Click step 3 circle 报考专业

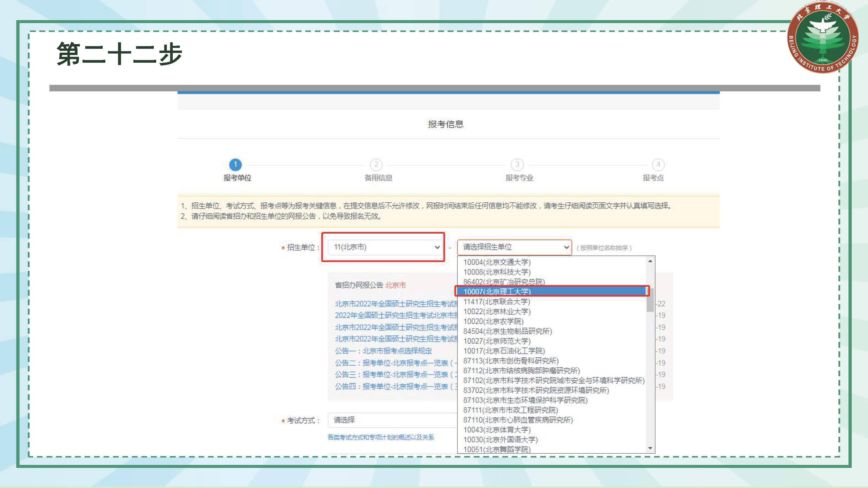[x=517, y=165]
